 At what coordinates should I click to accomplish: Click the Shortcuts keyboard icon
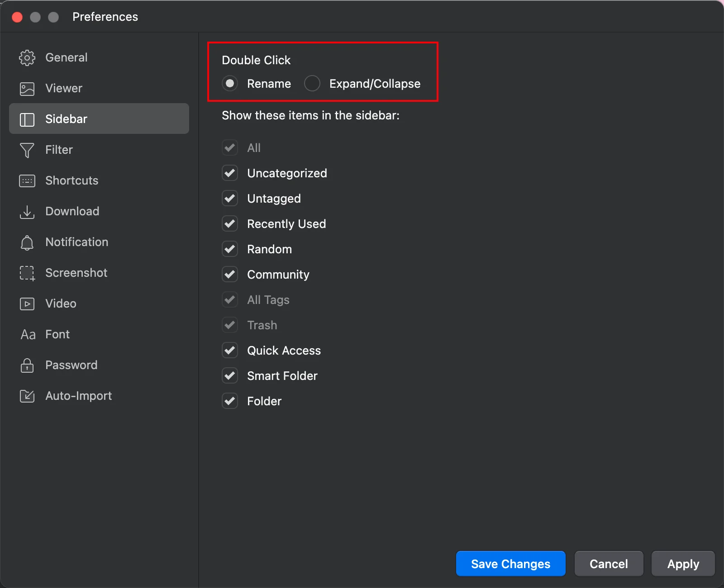[x=27, y=181]
